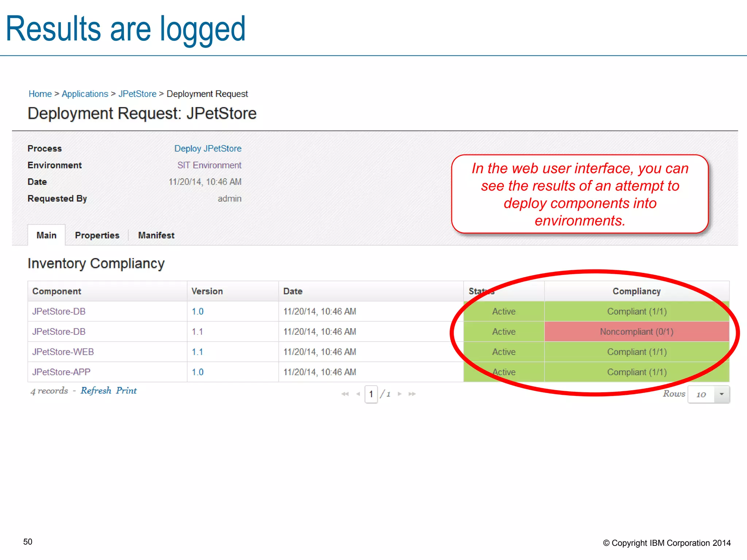Sort by the Component column header

(x=57, y=291)
